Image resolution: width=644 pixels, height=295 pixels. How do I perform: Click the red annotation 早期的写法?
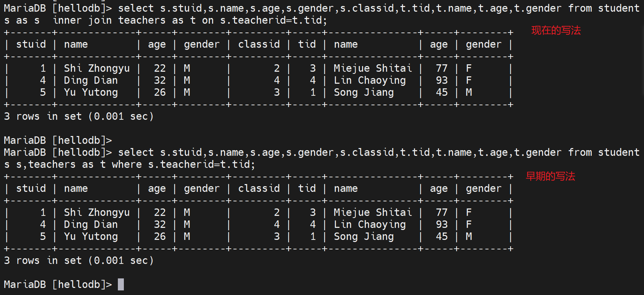click(550, 176)
